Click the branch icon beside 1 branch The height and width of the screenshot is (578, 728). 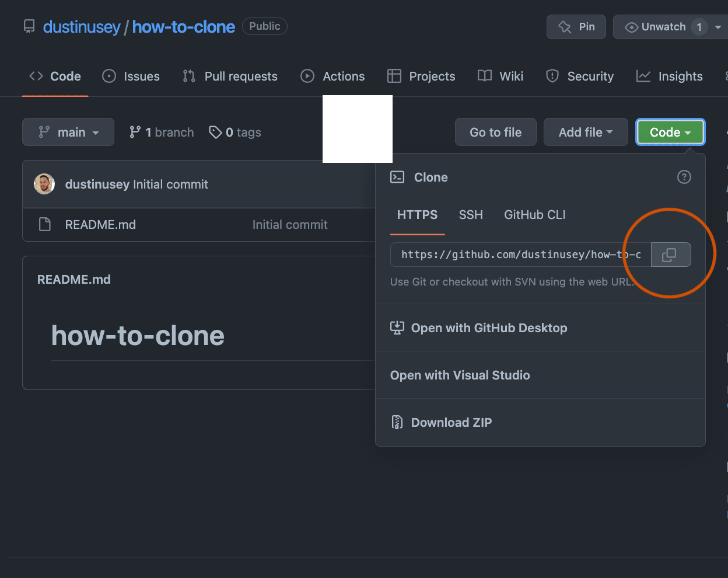coord(136,132)
